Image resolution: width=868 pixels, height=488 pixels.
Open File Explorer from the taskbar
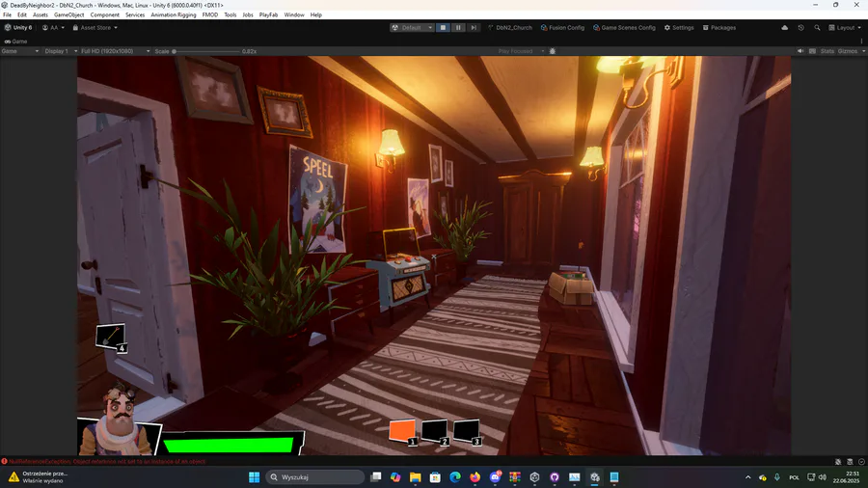(x=415, y=477)
